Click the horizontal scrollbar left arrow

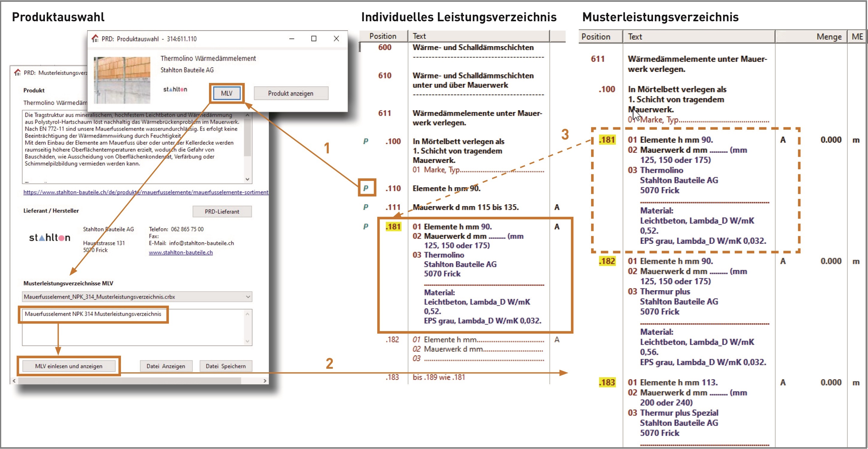tap(14, 381)
